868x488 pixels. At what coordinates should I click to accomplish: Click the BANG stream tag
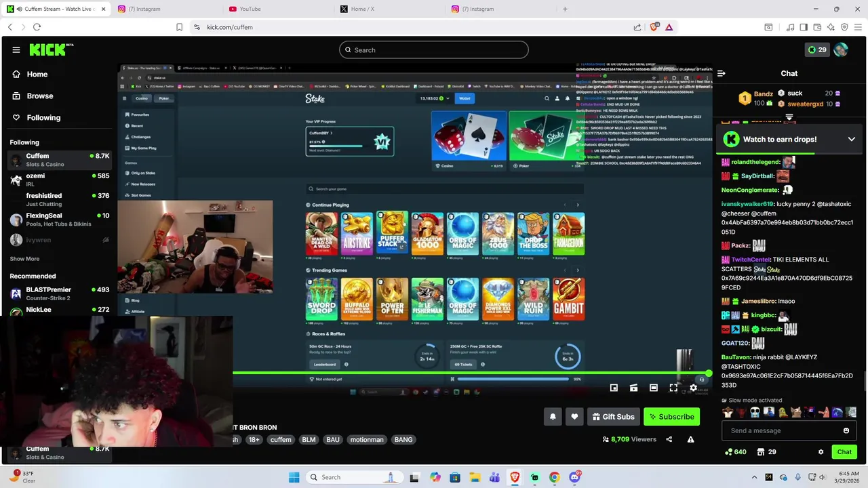[403, 439]
